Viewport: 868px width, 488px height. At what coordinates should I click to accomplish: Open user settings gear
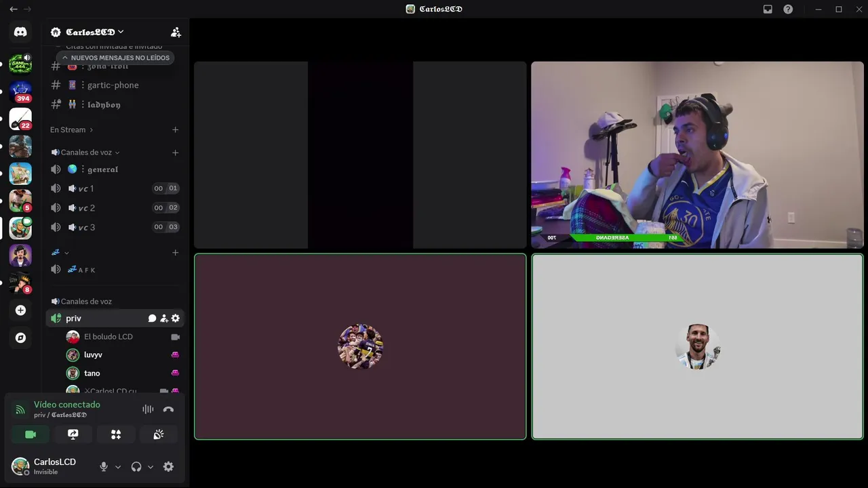pyautogui.click(x=168, y=466)
